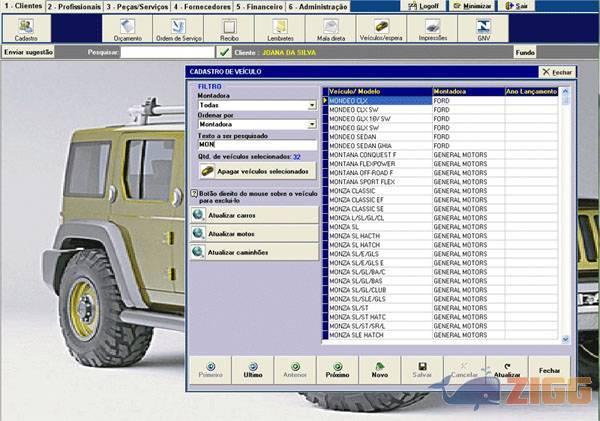Go to Último record

pyautogui.click(x=253, y=370)
